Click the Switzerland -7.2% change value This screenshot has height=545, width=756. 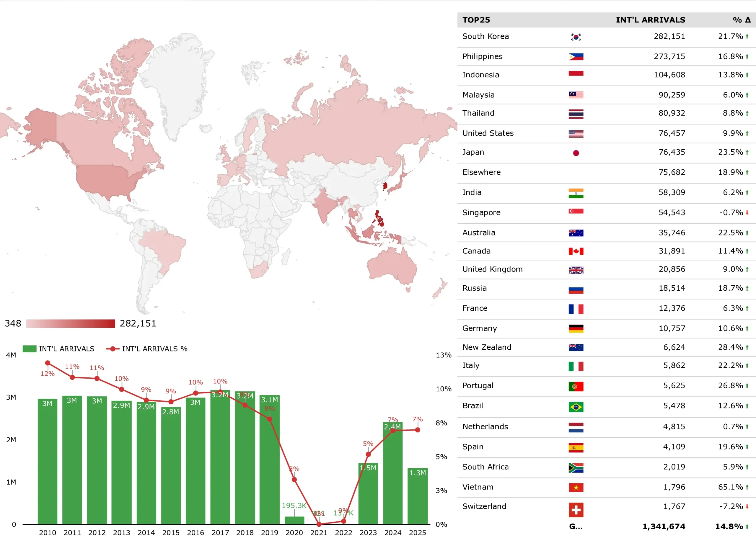coord(731,506)
